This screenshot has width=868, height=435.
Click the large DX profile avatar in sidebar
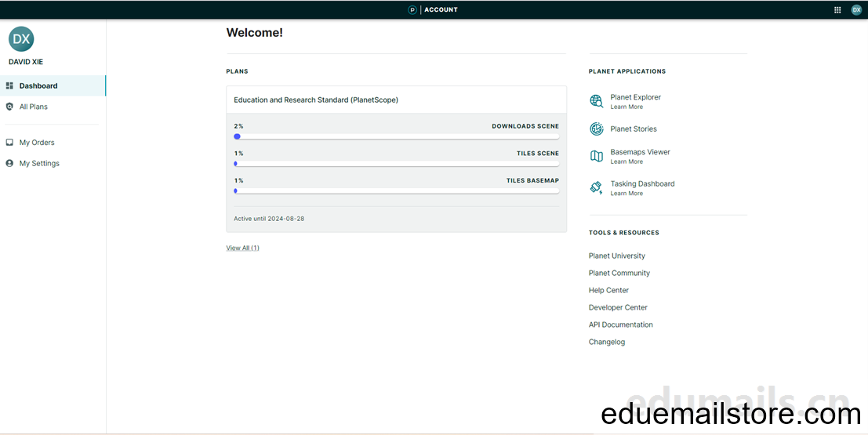point(22,38)
